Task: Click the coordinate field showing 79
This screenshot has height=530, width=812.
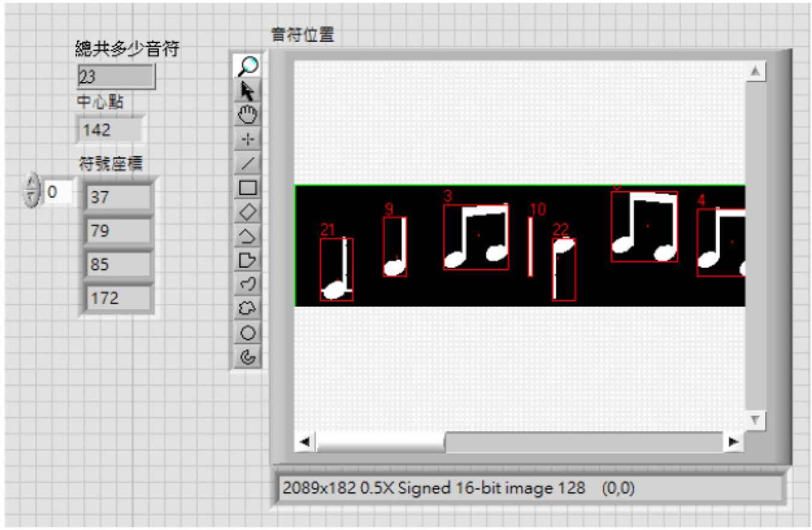Action: [118, 231]
